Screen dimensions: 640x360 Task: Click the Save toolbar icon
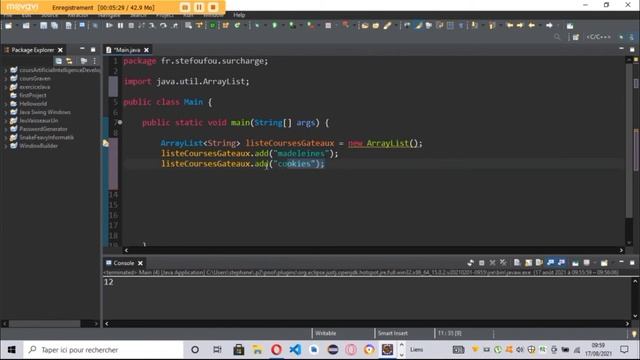pyautogui.click(x=43, y=26)
